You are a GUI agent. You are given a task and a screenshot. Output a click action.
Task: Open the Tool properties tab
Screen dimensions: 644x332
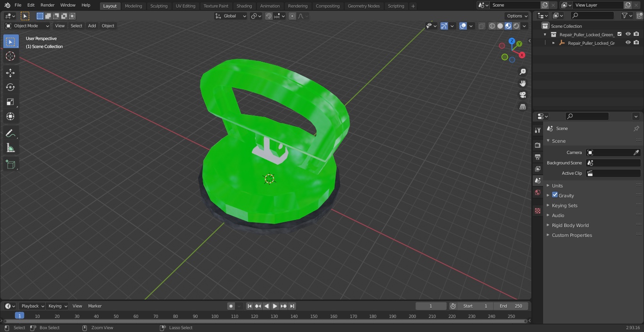(537, 130)
